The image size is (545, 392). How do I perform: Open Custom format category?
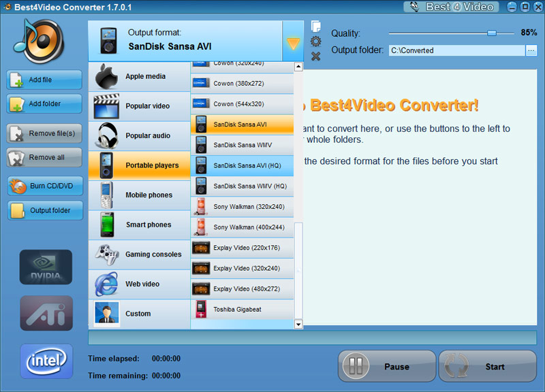point(139,314)
